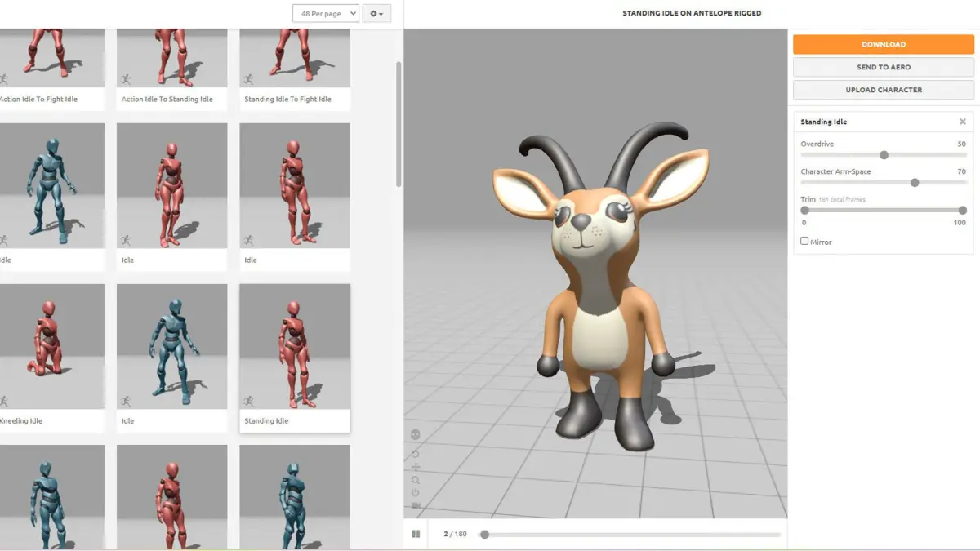Click the 2 / 180 frame counter
This screenshot has width=980, height=551.
pos(455,534)
